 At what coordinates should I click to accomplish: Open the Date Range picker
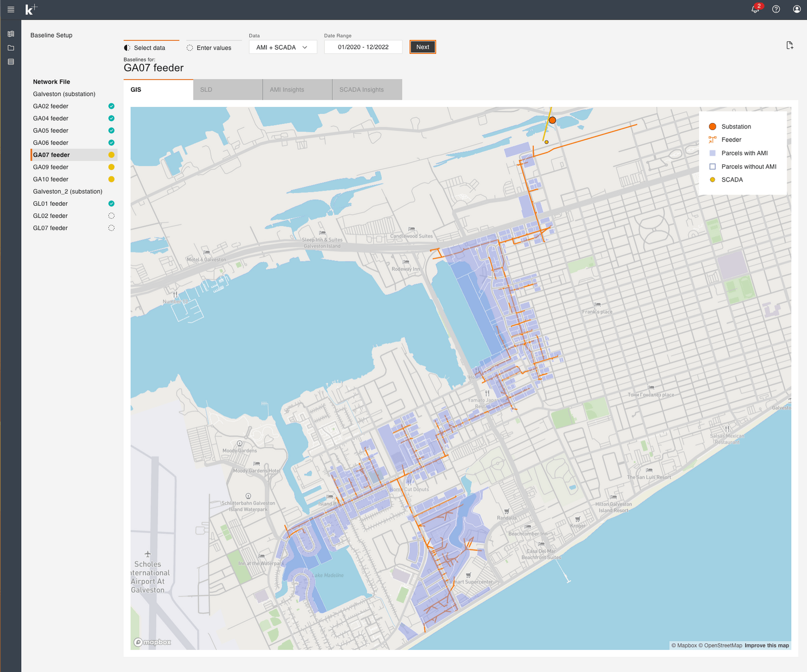363,47
